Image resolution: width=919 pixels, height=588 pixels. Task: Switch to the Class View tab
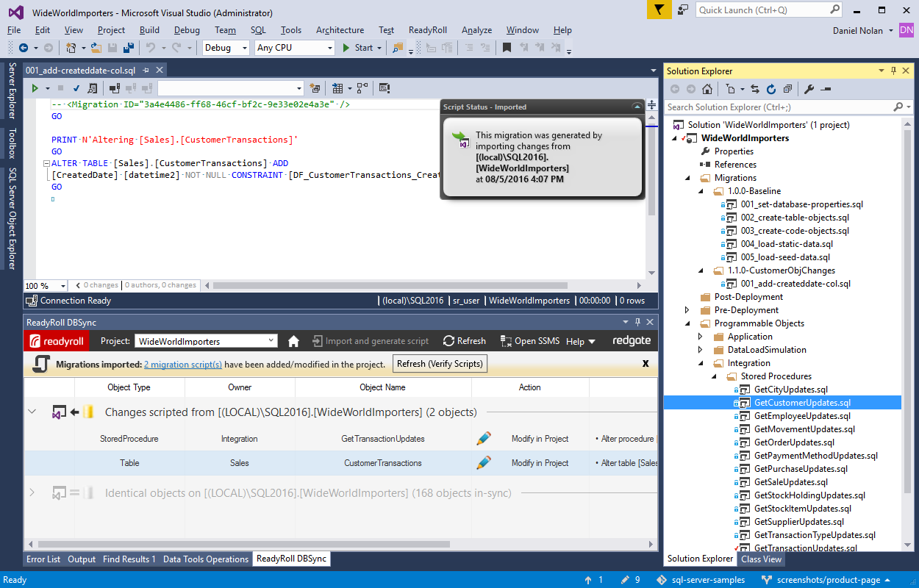761,559
